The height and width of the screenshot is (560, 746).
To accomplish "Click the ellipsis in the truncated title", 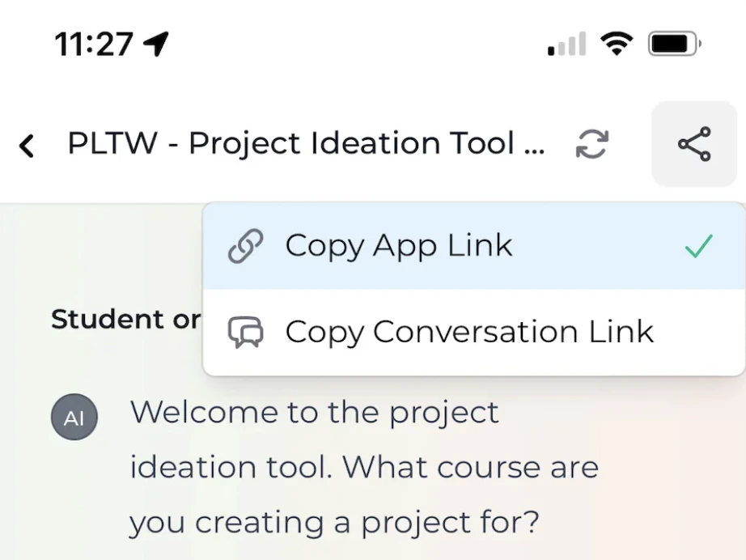I will [x=534, y=151].
